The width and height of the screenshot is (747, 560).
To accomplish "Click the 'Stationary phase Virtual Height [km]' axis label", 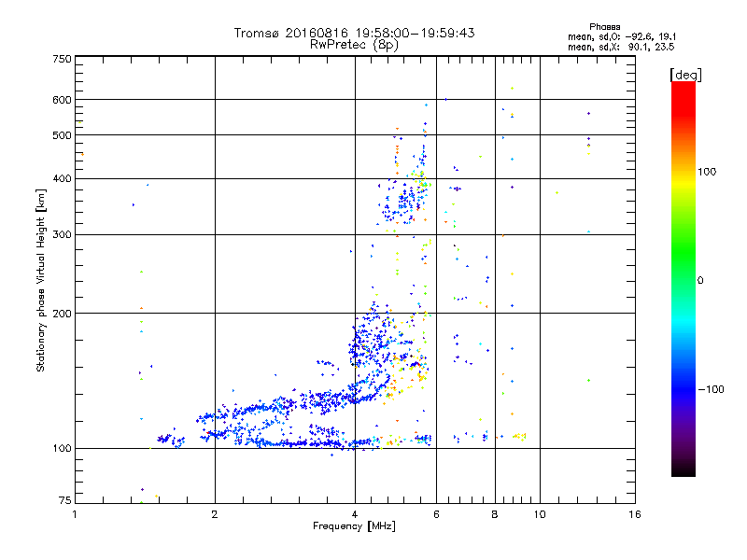I will pos(41,280).
